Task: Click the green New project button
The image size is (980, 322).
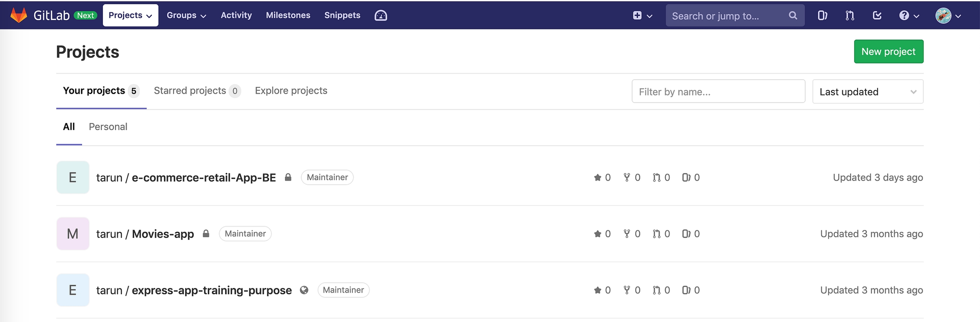Action: (x=888, y=52)
